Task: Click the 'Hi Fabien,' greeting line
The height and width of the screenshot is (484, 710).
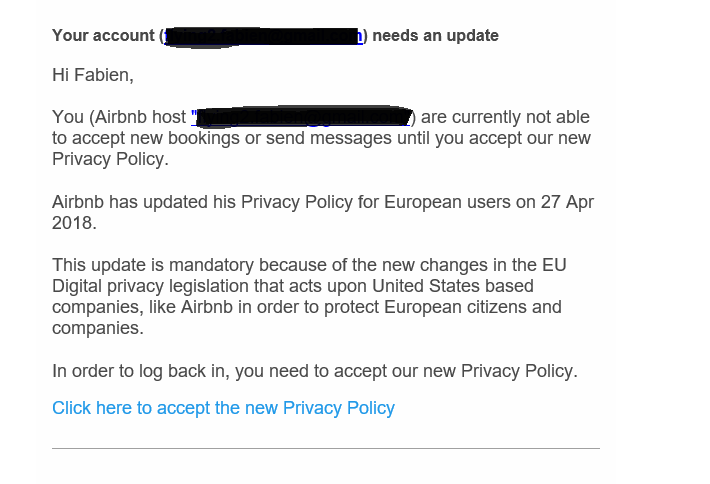Action: click(x=92, y=75)
